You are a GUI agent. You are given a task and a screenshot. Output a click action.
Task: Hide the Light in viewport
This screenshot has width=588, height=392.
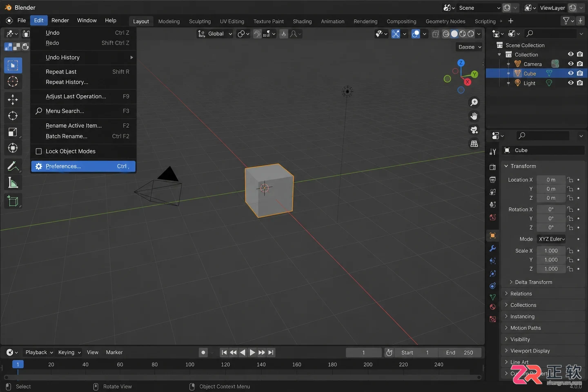click(571, 82)
